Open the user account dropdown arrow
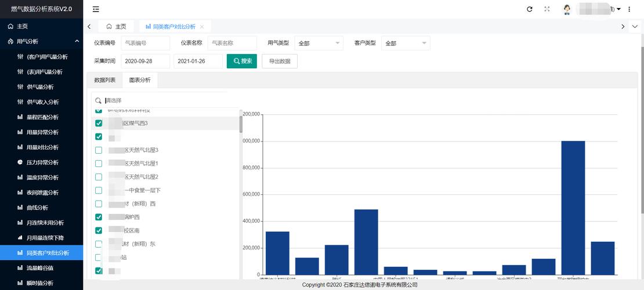 (x=618, y=9)
